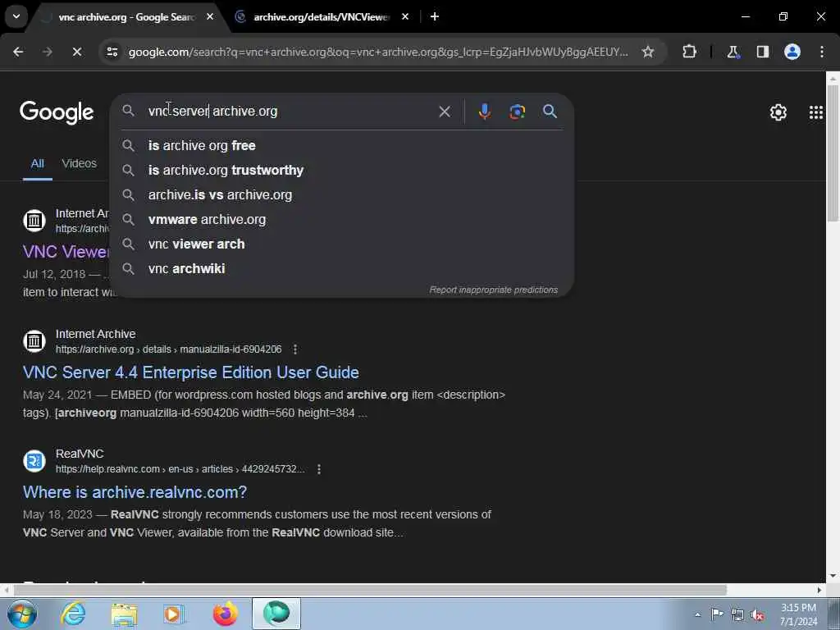Open a new browser tab

coord(435,16)
